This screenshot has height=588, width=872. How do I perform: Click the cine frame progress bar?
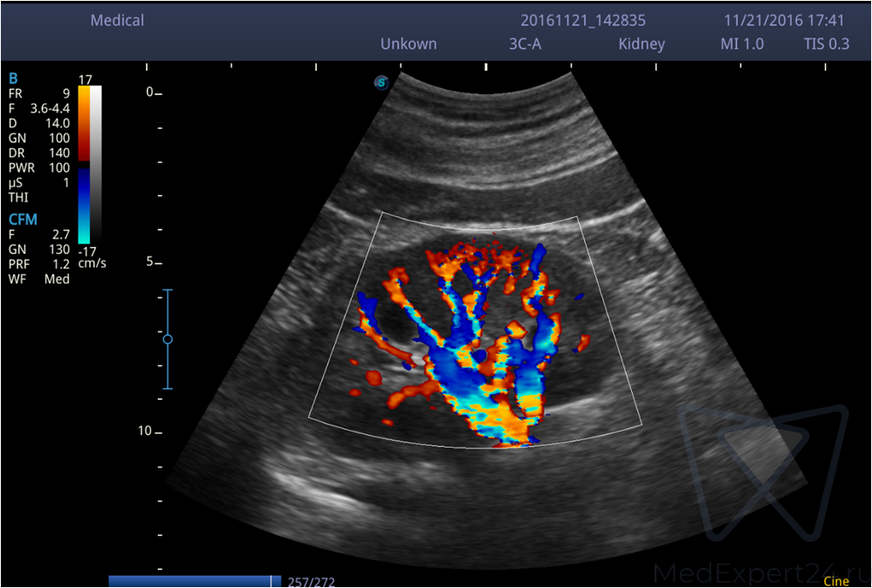point(194,581)
